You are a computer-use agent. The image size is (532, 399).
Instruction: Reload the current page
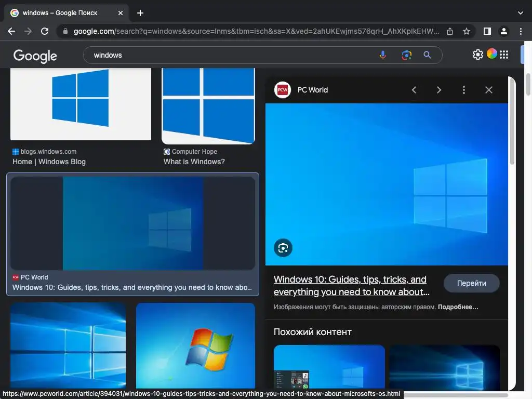(45, 31)
